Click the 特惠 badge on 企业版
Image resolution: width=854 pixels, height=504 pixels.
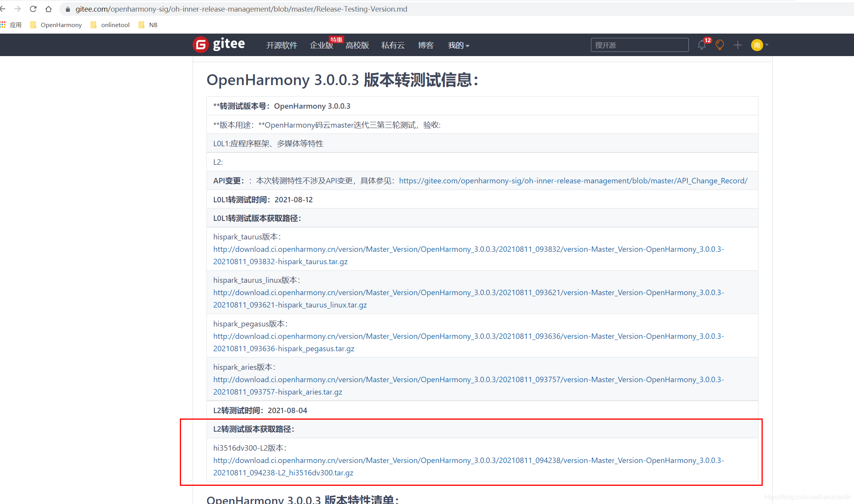click(336, 39)
